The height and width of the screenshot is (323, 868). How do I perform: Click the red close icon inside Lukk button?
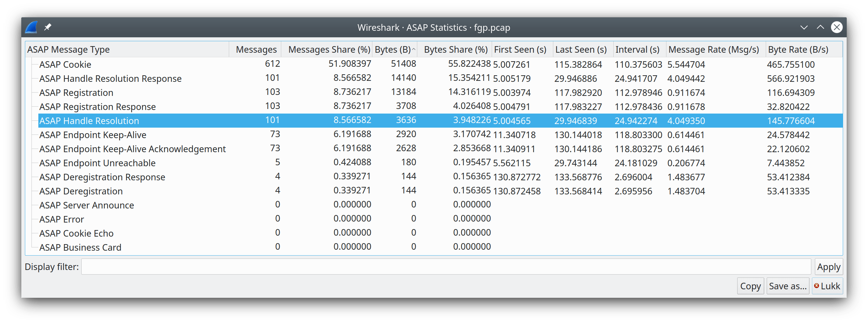click(x=816, y=286)
